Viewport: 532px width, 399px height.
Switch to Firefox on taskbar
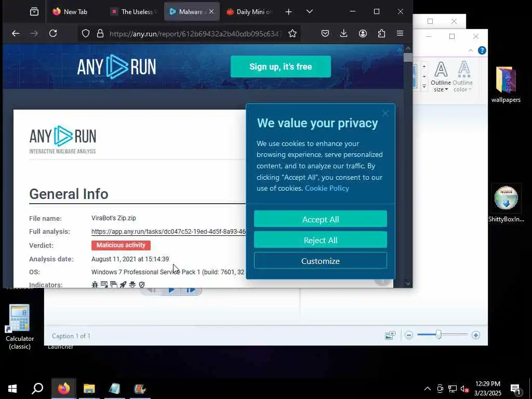click(63, 389)
